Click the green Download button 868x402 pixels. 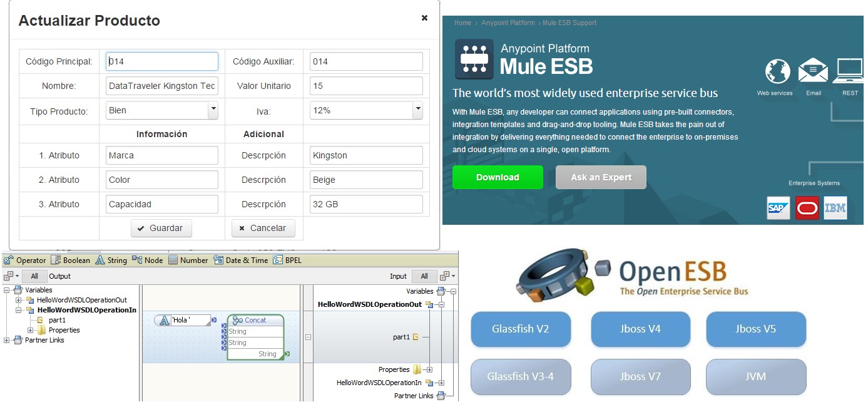pos(498,177)
